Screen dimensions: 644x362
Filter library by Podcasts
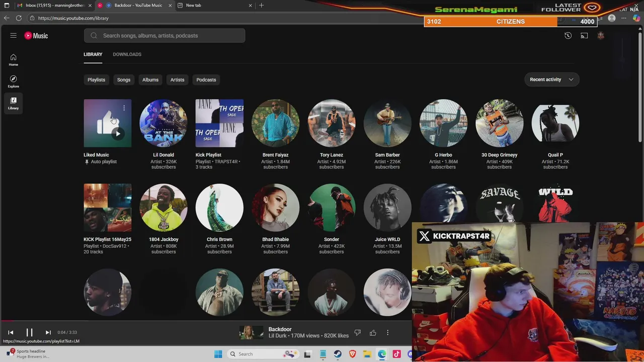[206, 79]
